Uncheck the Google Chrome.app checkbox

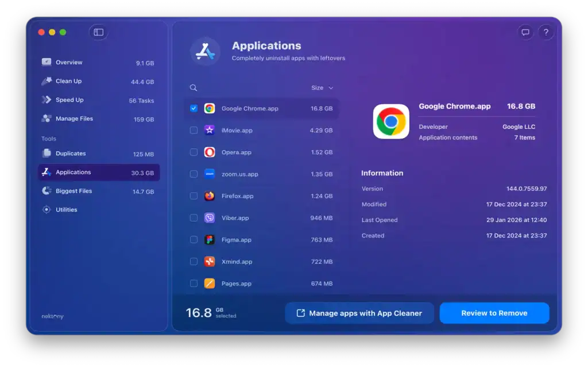point(194,108)
